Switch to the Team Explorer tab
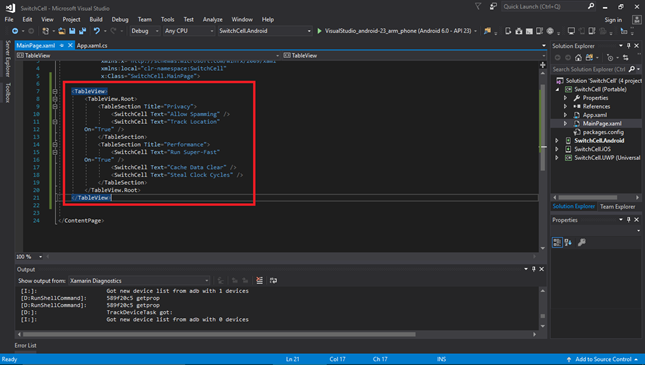 coord(617,207)
